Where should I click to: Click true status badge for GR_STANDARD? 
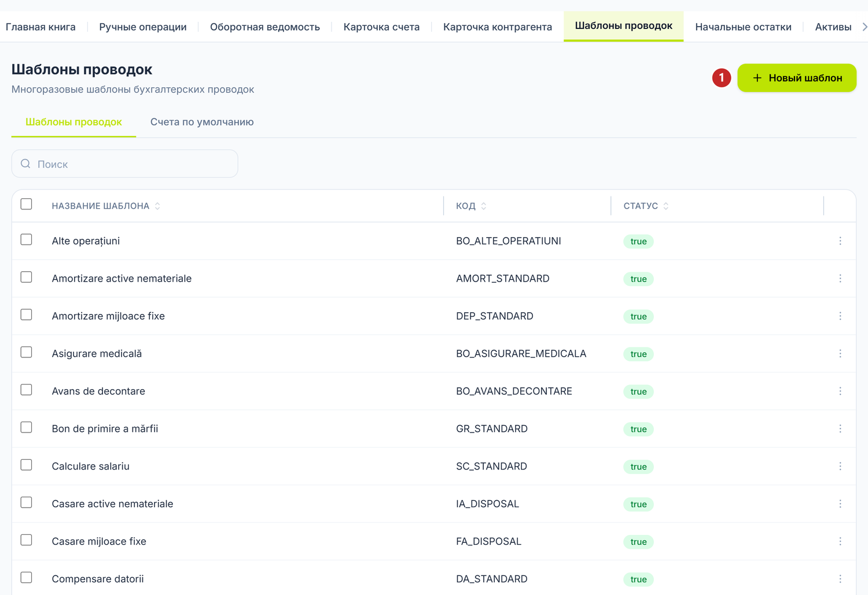(638, 429)
